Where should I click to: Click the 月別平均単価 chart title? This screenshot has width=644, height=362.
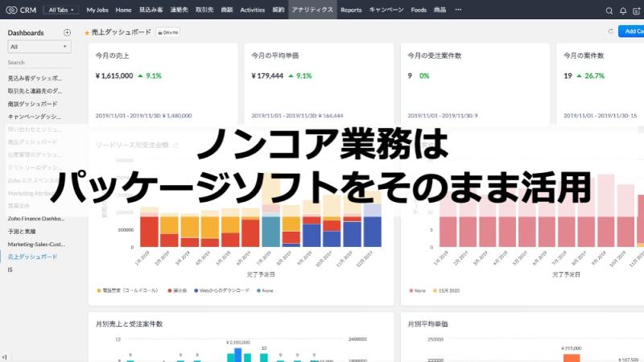click(x=427, y=324)
